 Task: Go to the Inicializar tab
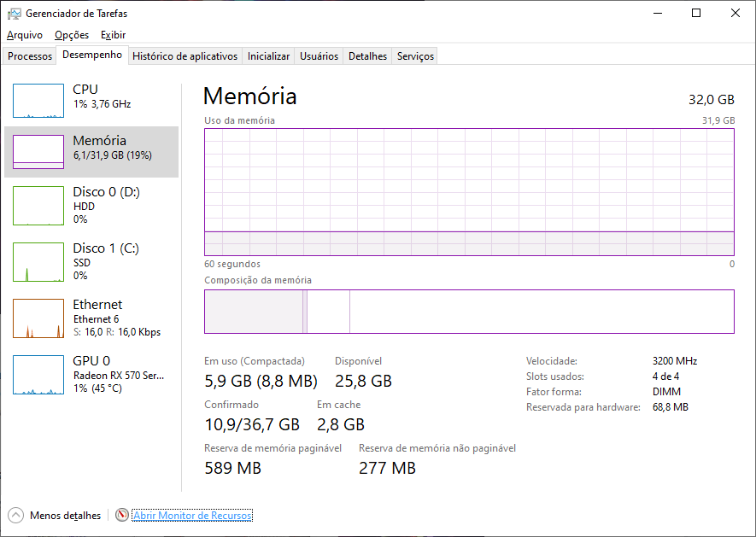click(x=268, y=56)
